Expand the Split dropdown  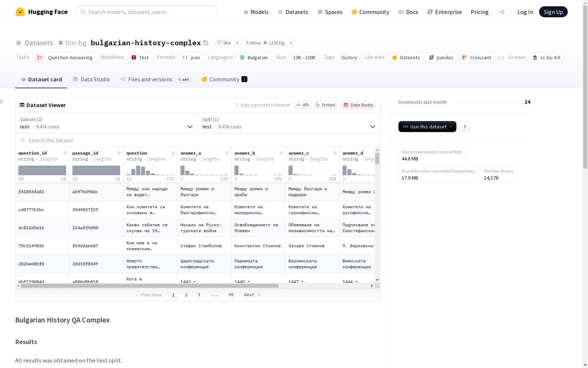click(x=289, y=123)
